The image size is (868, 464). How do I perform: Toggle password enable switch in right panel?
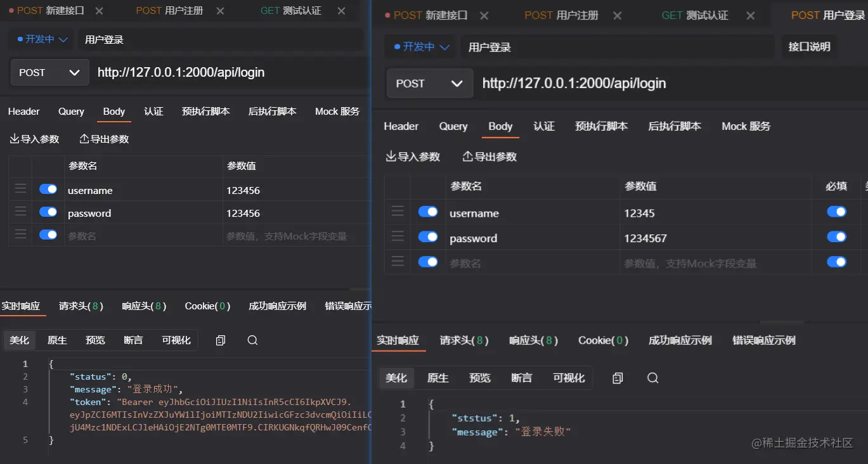coord(428,236)
